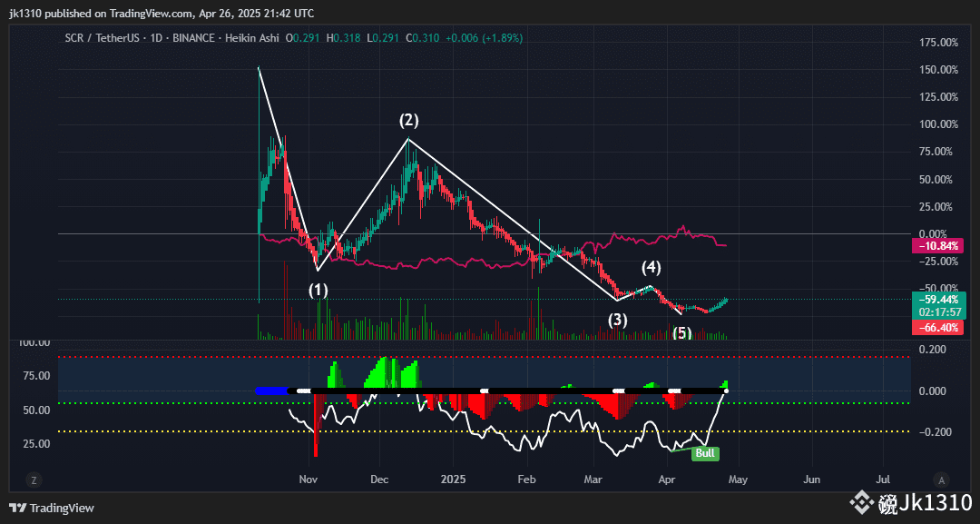Viewport: 980px width, 524px height.
Task: Toggle the countdown on the green -59.44% label
Action: point(939,305)
